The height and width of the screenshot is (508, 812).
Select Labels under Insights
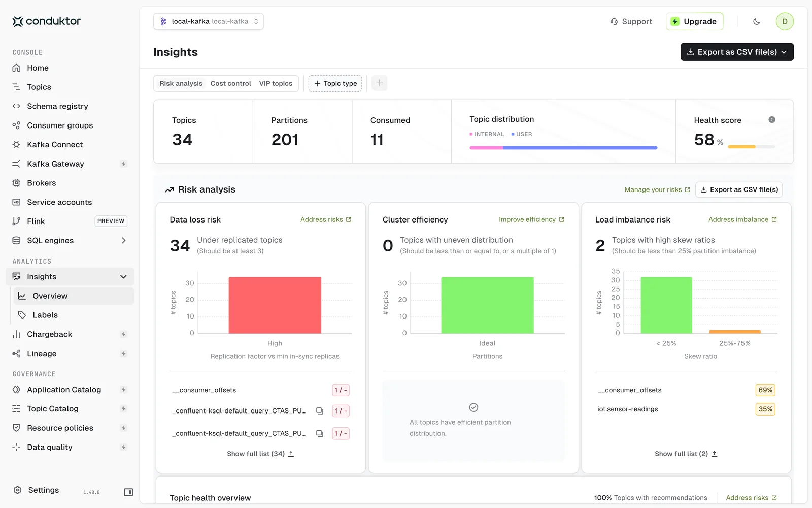point(74,315)
